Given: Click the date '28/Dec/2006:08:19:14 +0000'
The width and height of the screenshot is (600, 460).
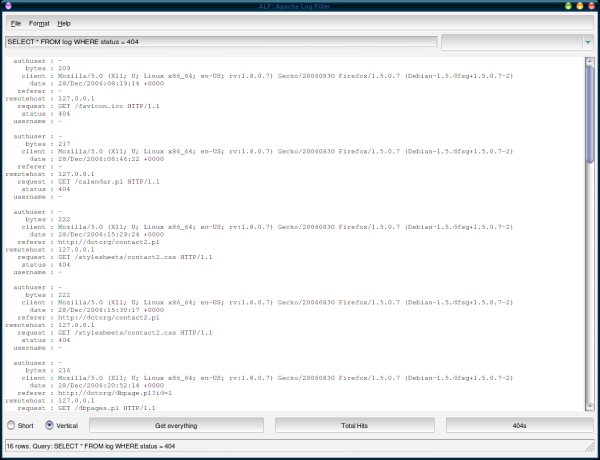Looking at the screenshot, I should click(x=111, y=83).
